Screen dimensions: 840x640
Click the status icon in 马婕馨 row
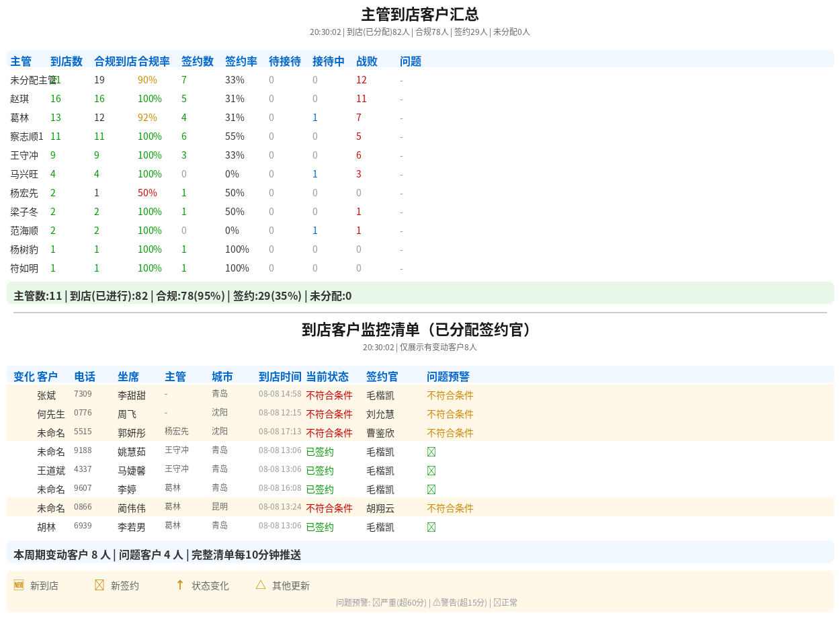click(431, 471)
